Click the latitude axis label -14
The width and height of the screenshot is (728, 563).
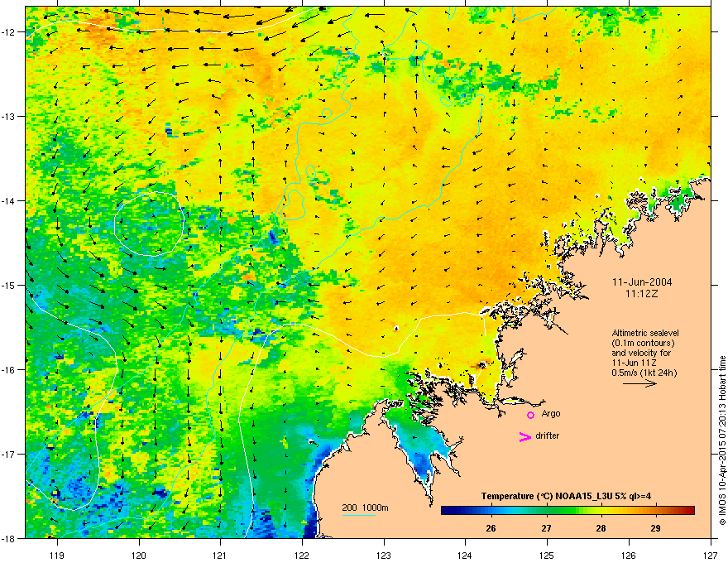tap(9, 200)
